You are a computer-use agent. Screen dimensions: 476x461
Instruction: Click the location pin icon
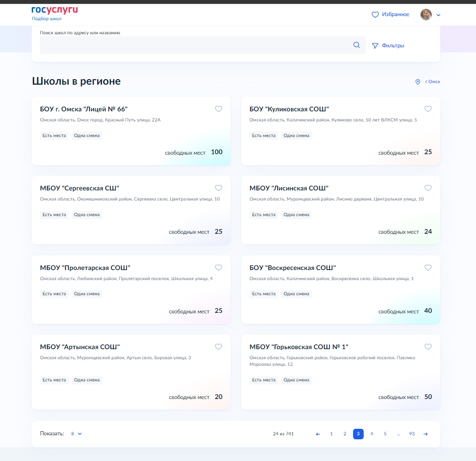point(418,82)
